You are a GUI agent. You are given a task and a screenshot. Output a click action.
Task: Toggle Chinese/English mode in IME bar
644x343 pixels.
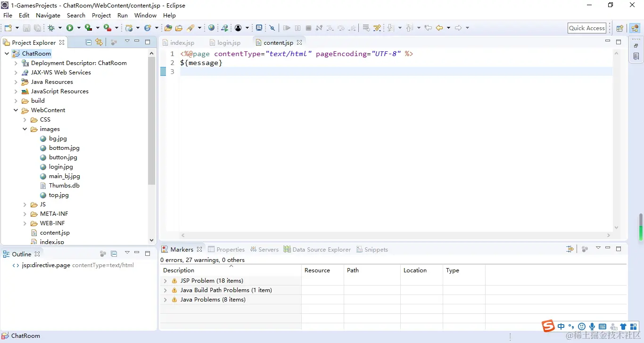tap(561, 327)
